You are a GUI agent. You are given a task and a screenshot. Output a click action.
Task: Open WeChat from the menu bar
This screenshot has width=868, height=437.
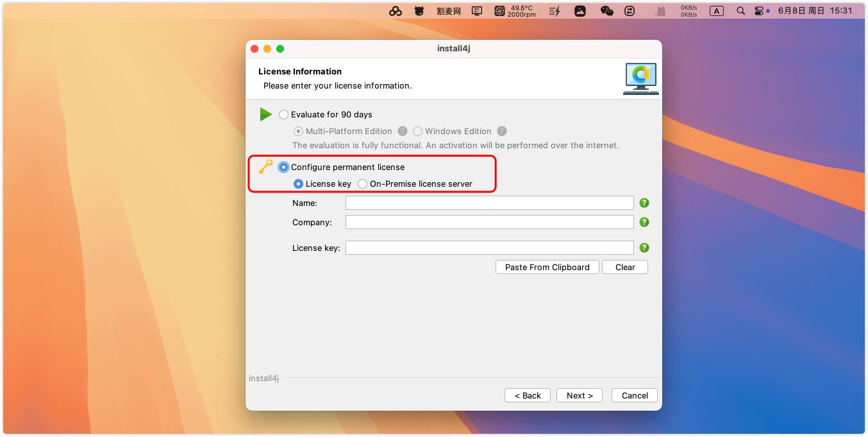point(606,11)
